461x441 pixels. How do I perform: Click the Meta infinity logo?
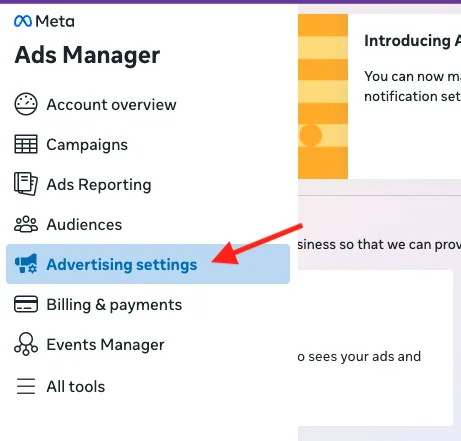pos(23,21)
